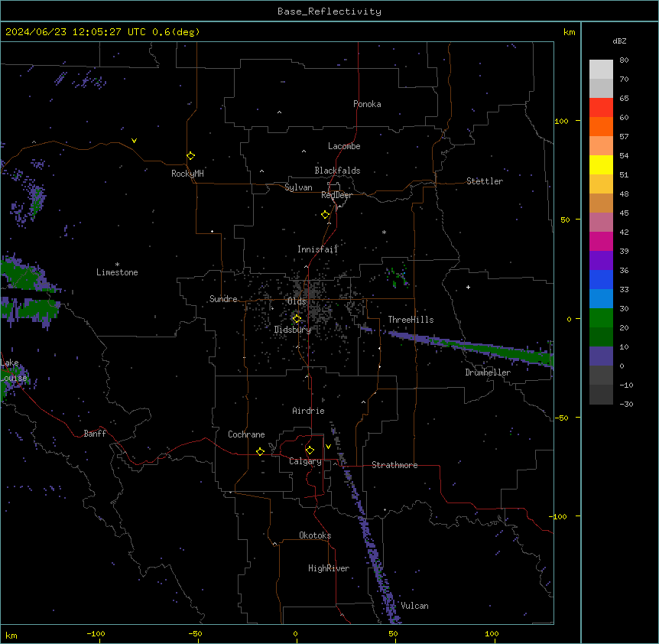Screen dimensions: 659x644
Task: Click the Banff label
Action: pyautogui.click(x=95, y=434)
